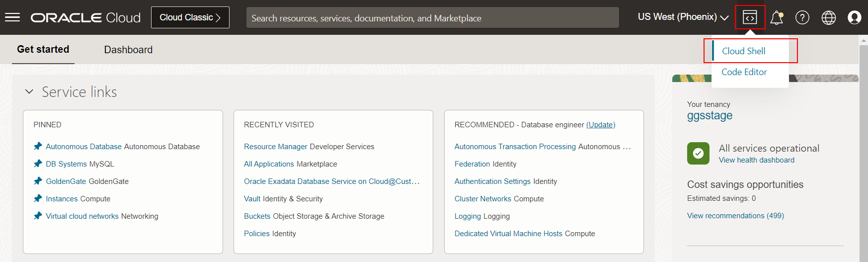Select Code Editor from the menu
The height and width of the screenshot is (262, 868).
pyautogui.click(x=744, y=72)
